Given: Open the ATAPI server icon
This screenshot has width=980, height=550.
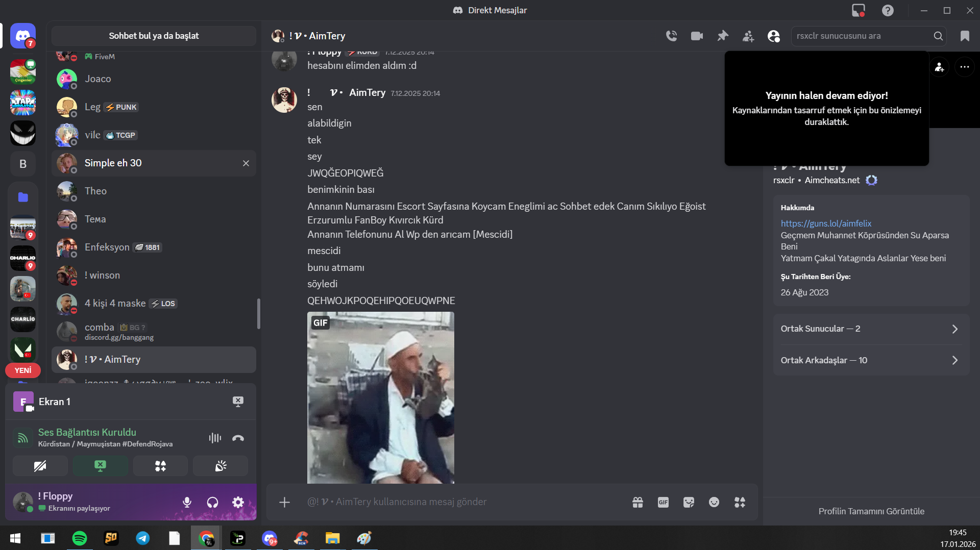Looking at the screenshot, I should tap(23, 103).
